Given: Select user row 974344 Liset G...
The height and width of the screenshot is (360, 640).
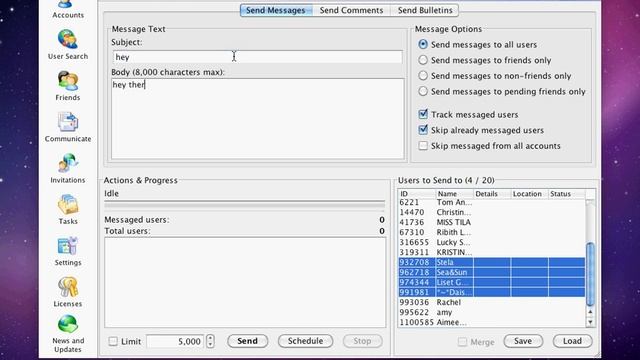Looking at the screenshot, I should pyautogui.click(x=491, y=282).
